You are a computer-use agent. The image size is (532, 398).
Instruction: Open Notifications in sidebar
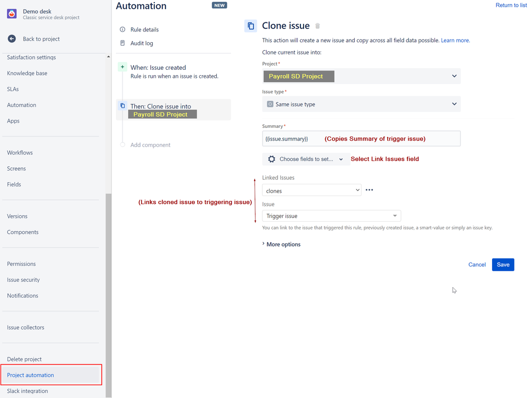(x=22, y=296)
